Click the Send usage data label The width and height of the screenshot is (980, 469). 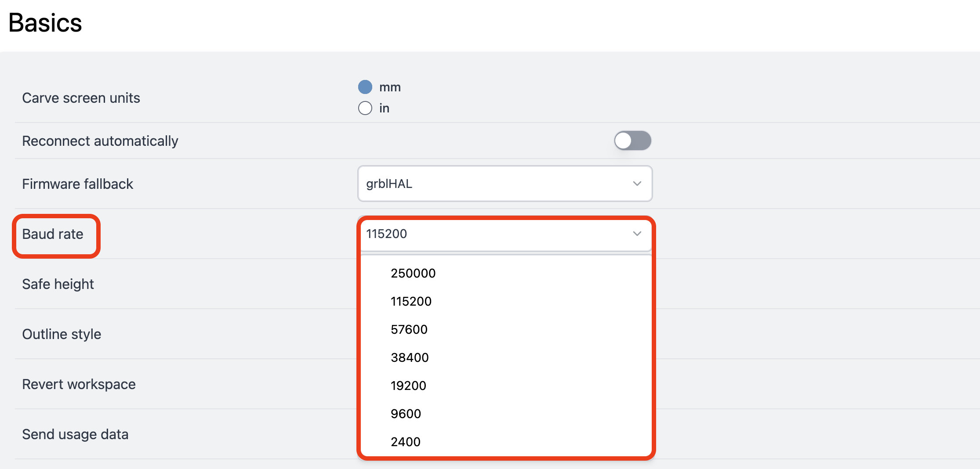(75, 434)
